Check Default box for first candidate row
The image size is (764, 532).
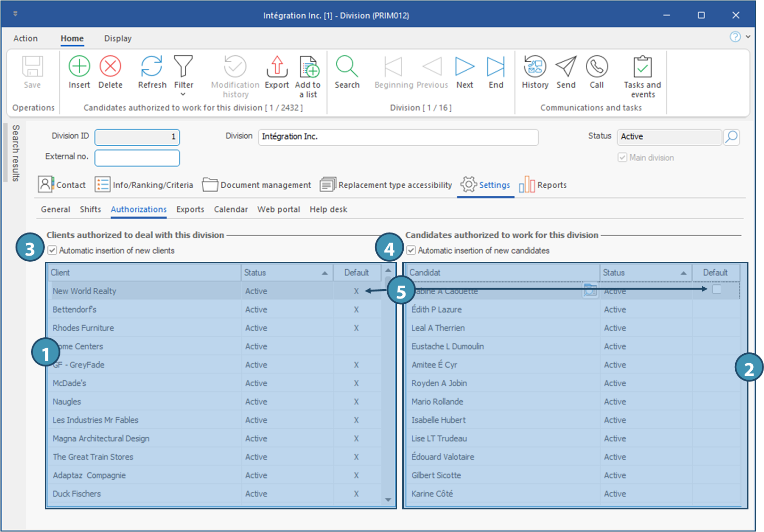pos(716,290)
